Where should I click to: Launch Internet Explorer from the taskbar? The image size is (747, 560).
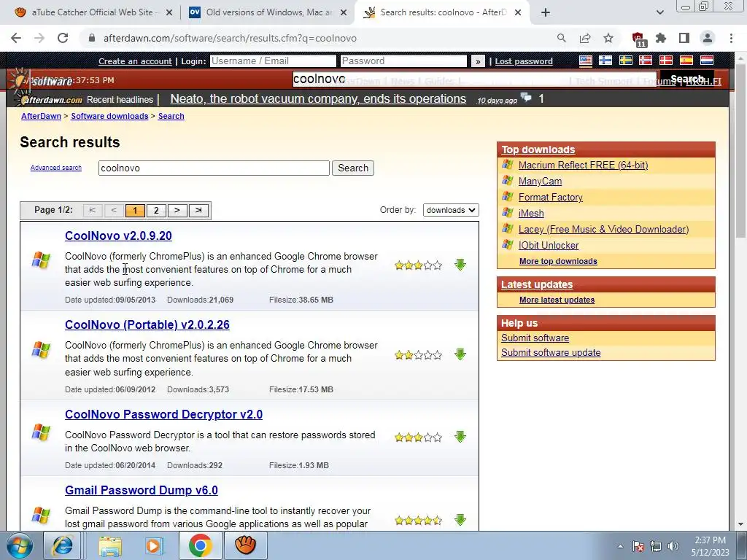63,545
